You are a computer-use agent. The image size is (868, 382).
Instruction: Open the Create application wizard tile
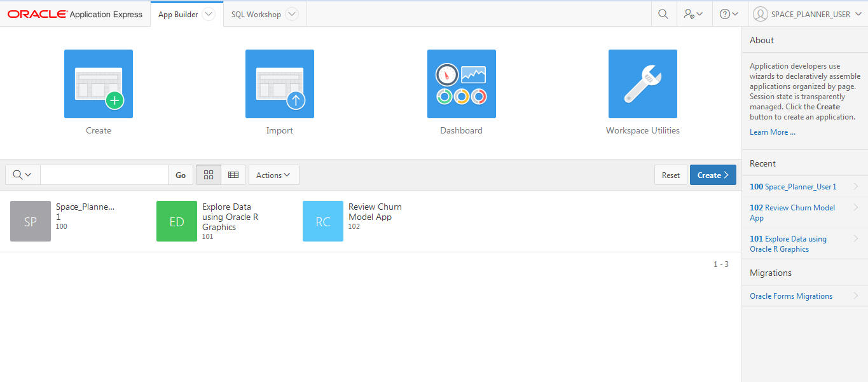point(99,84)
